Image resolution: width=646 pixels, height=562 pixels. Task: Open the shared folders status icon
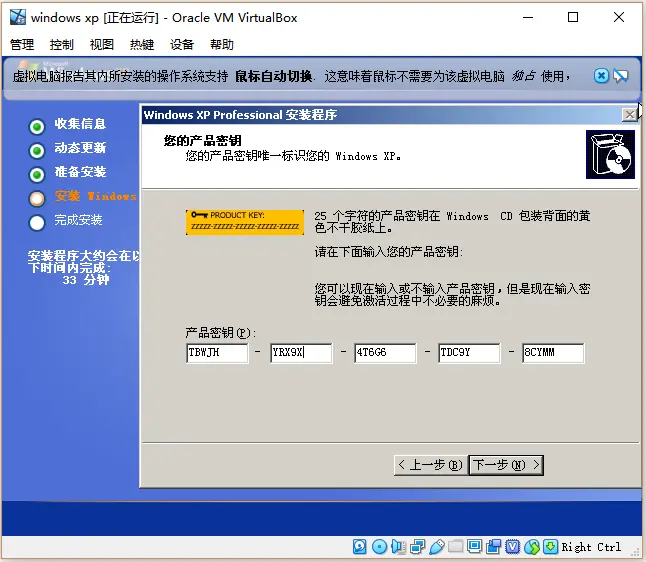click(455, 547)
